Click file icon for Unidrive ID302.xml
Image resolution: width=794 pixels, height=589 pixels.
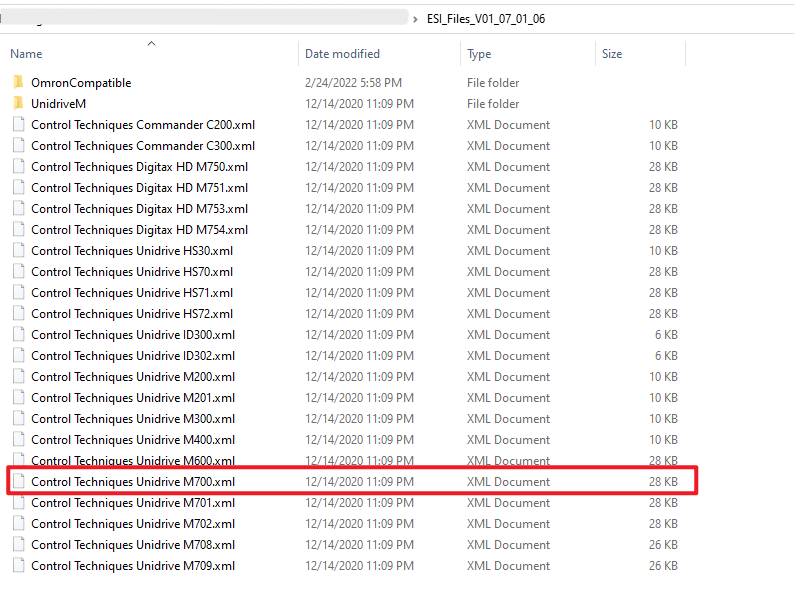tap(18, 356)
